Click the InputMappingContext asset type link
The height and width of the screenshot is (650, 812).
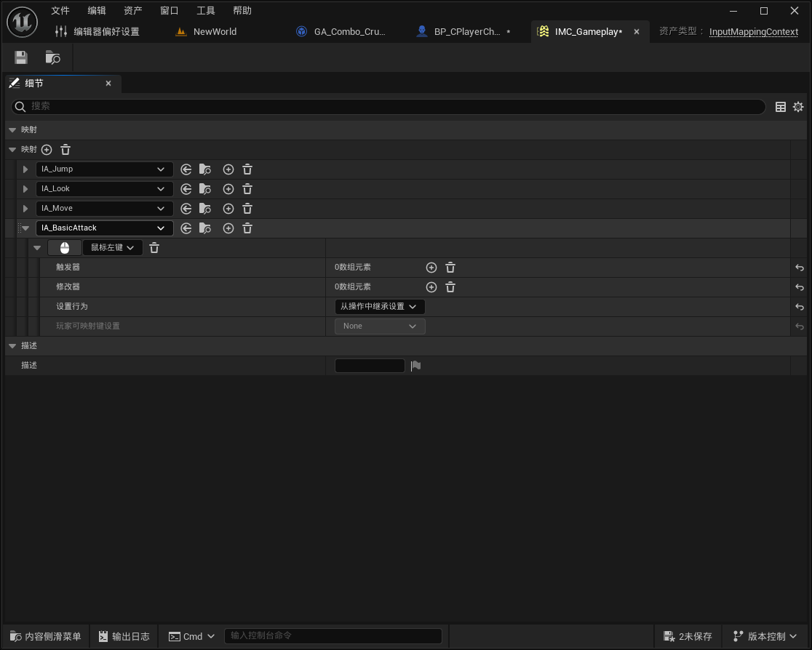pyautogui.click(x=753, y=31)
